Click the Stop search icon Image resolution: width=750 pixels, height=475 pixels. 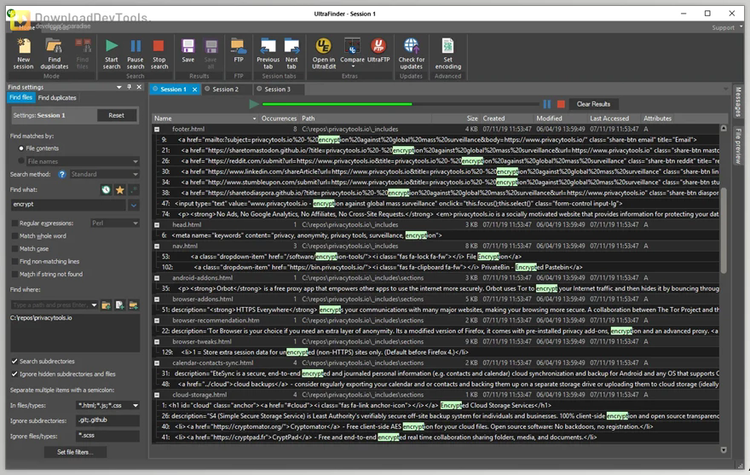[160, 50]
